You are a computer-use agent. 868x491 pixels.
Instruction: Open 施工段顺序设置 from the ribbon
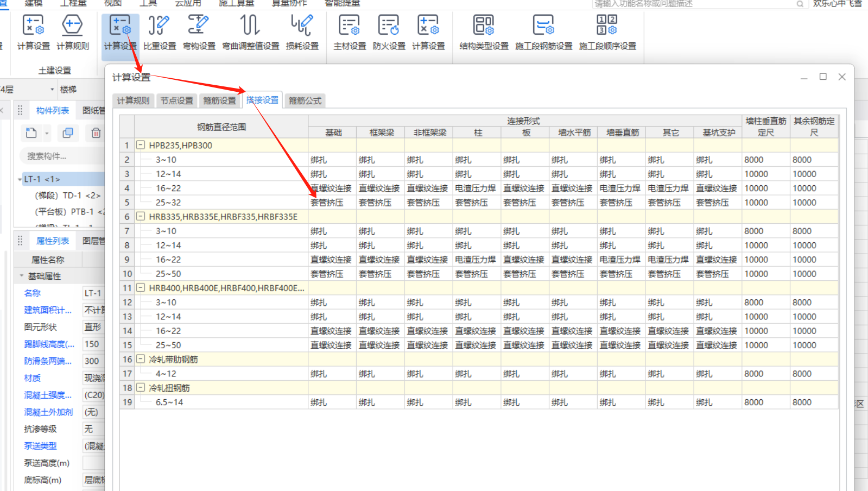607,33
